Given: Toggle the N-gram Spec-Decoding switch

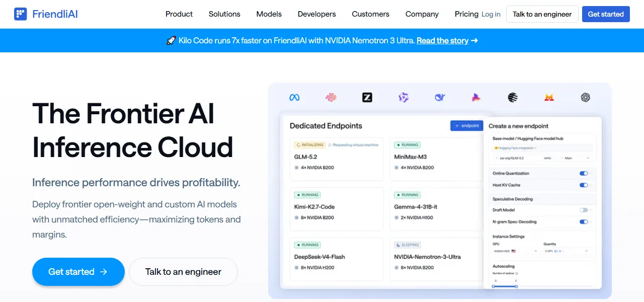Looking at the screenshot, I should point(584,221).
